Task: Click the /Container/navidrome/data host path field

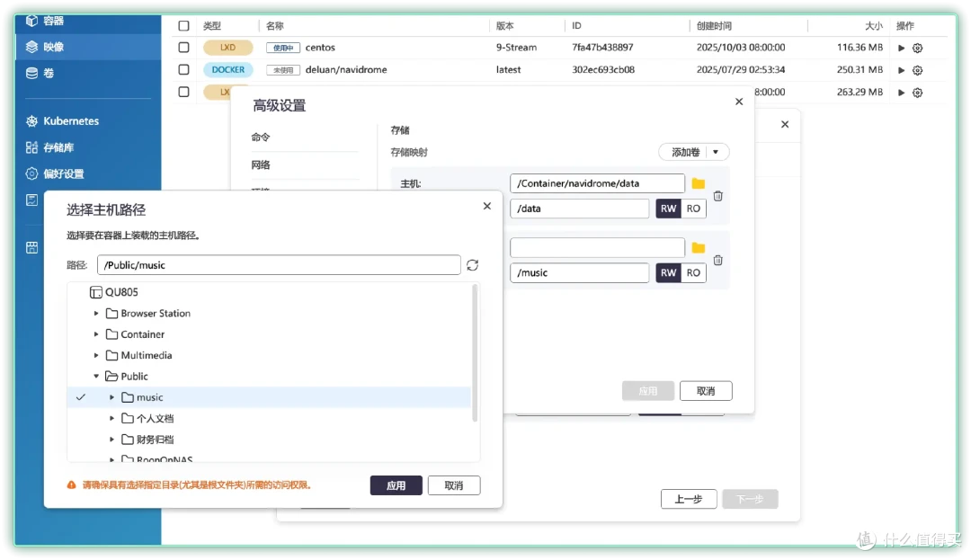Action: pyautogui.click(x=597, y=183)
